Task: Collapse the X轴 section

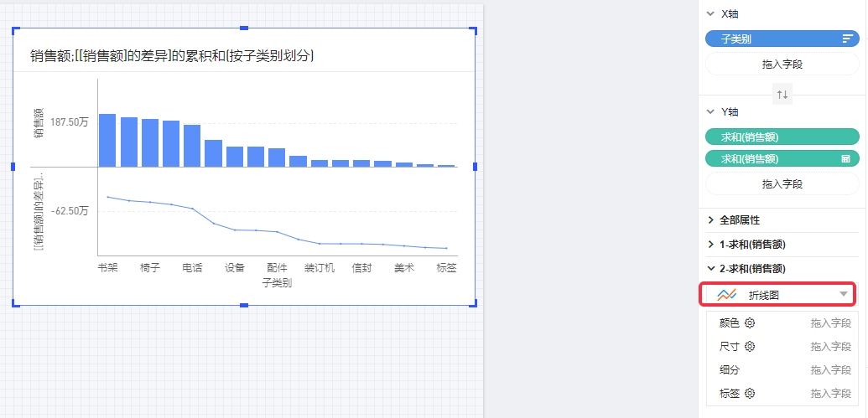Action: coord(710,14)
